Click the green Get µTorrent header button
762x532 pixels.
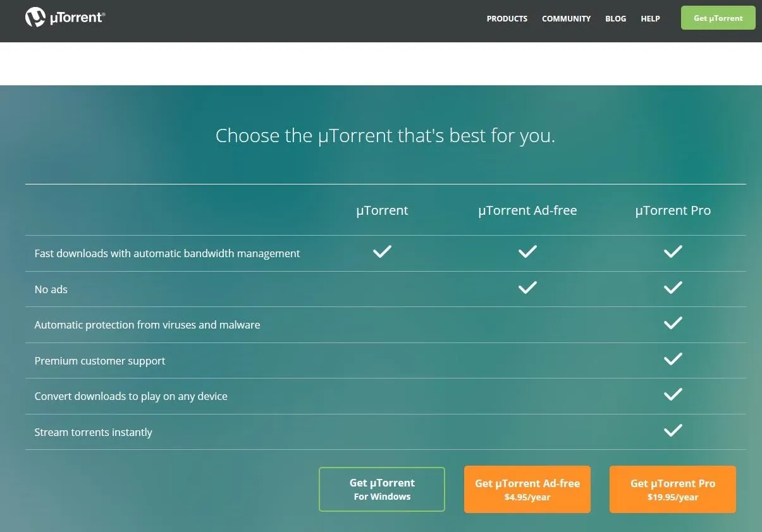tap(718, 18)
